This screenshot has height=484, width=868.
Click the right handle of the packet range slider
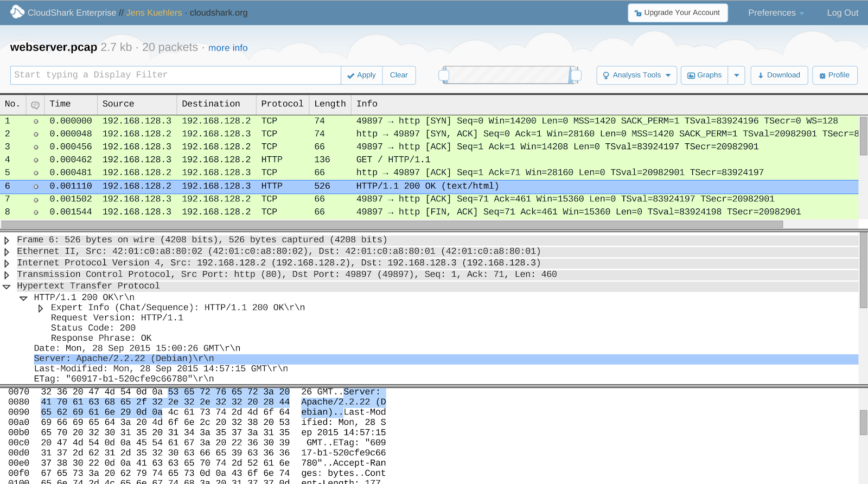[576, 75]
